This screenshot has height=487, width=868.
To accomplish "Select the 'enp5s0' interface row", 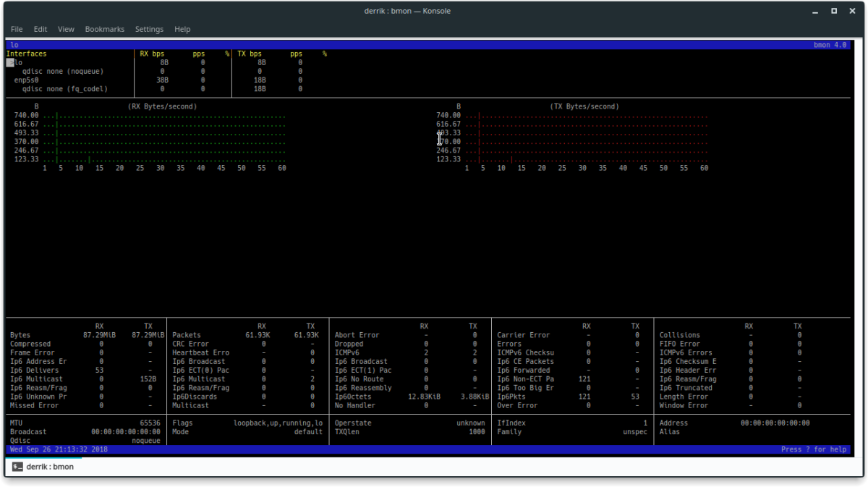I will [26, 80].
